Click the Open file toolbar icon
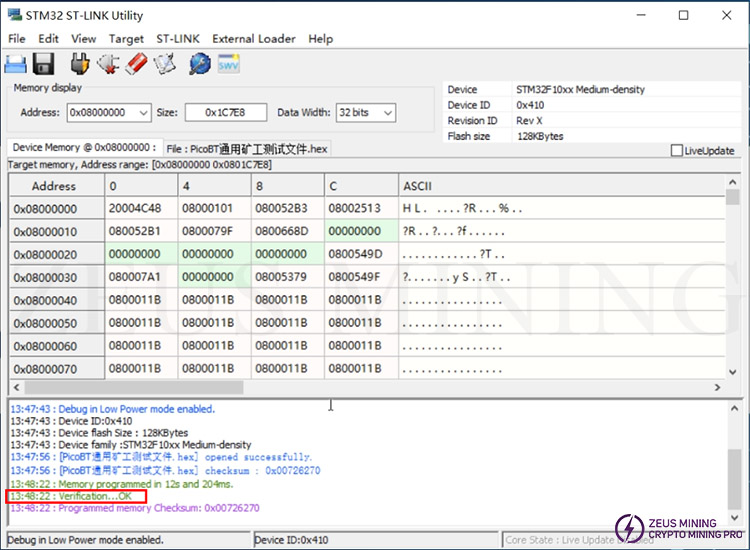Viewport: 750px width, 550px height. (x=15, y=64)
